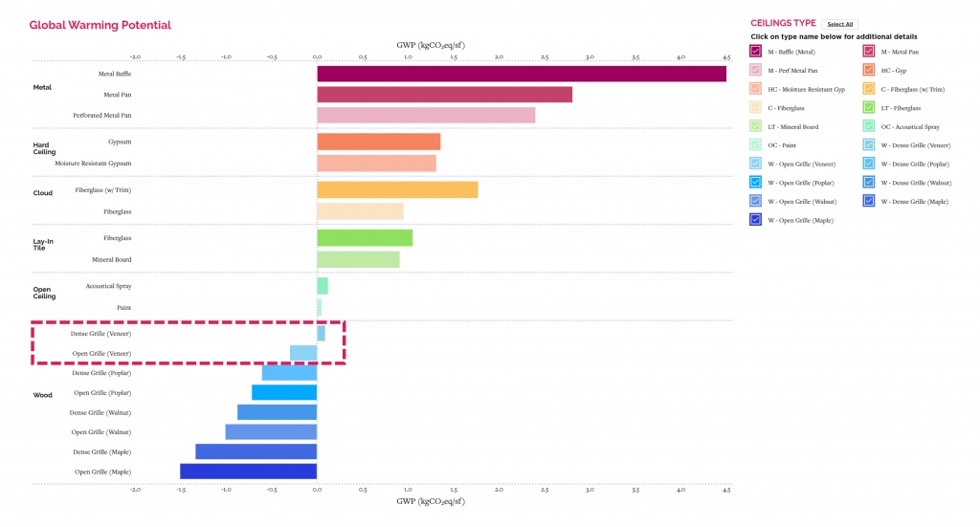Viewport: 980px width, 527px height.
Task: Select the Dense Grille (Walnut) chart bar
Action: point(277,412)
